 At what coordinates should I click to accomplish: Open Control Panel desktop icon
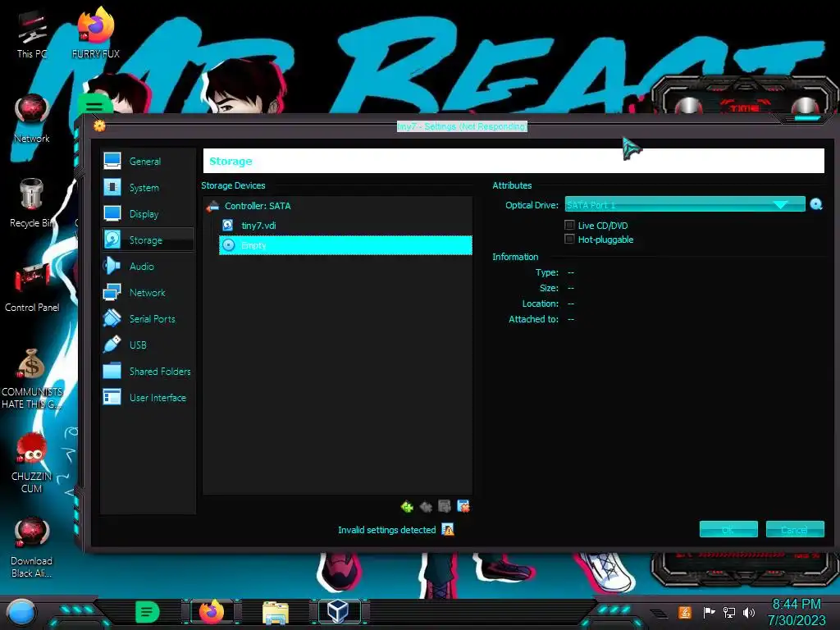(x=32, y=288)
